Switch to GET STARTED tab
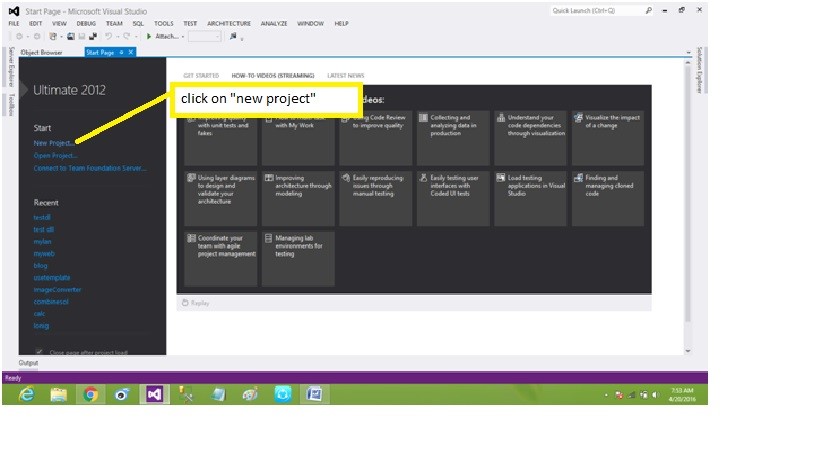 [201, 76]
